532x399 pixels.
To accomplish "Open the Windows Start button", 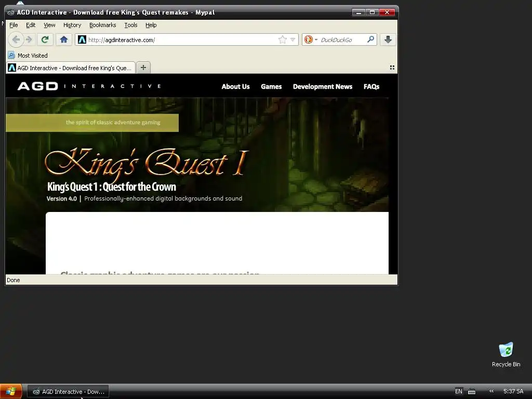I will click(11, 391).
